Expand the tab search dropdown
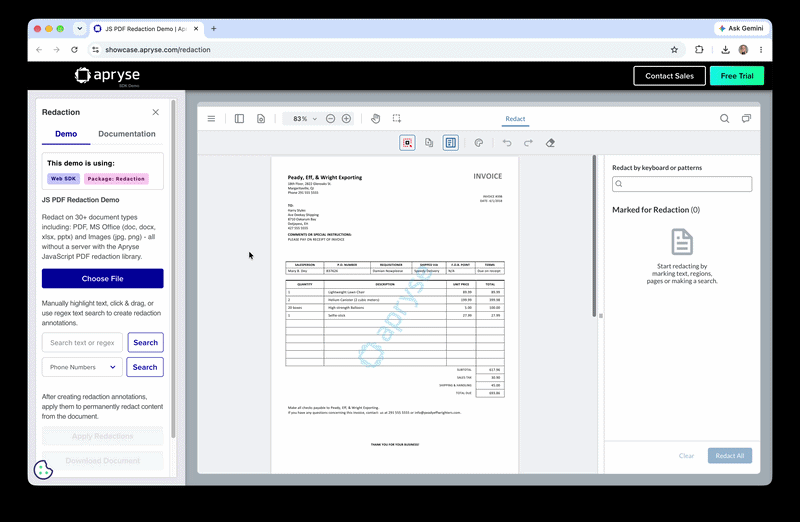 click(80, 29)
